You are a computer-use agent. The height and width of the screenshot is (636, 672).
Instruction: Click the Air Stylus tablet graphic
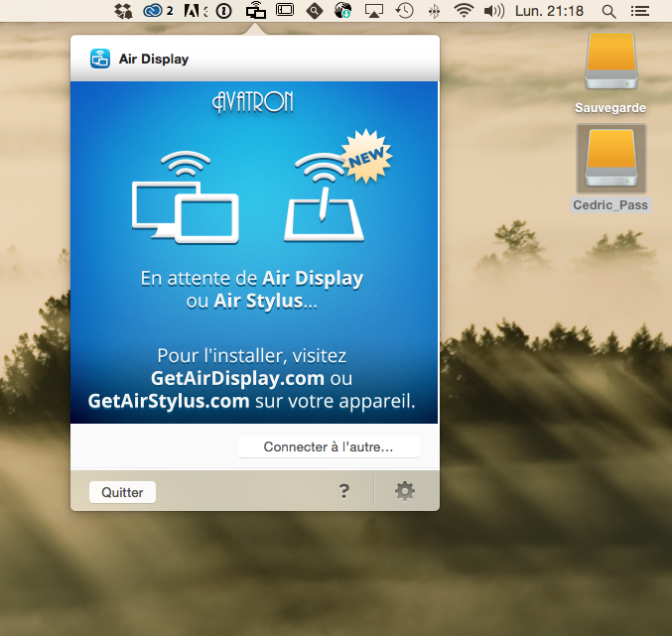coord(324,197)
